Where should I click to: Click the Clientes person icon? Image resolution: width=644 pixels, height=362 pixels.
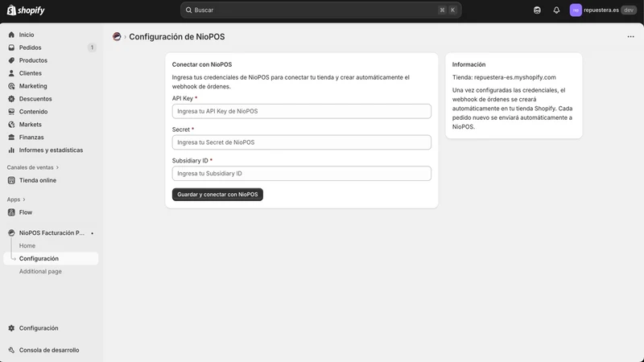coord(11,73)
